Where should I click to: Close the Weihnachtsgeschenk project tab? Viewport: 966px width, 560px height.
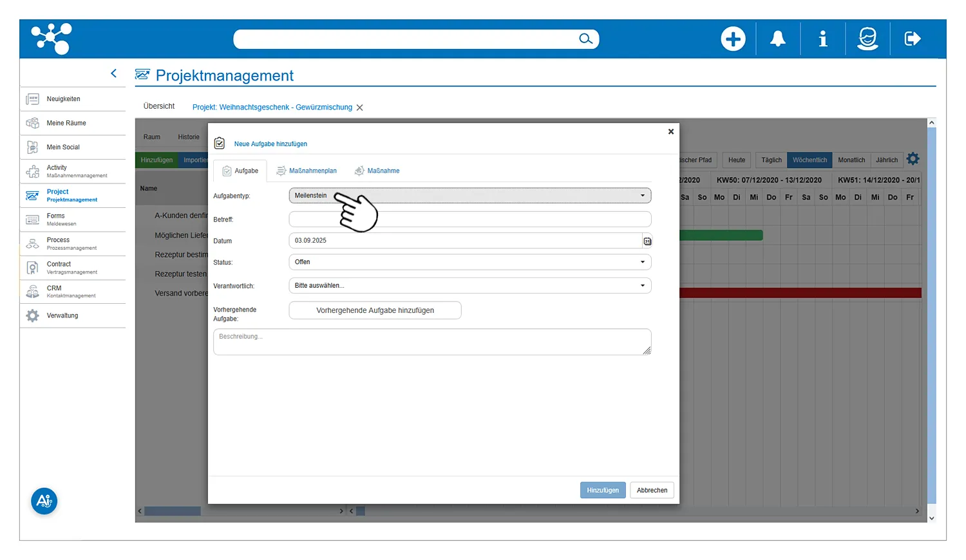tap(360, 107)
